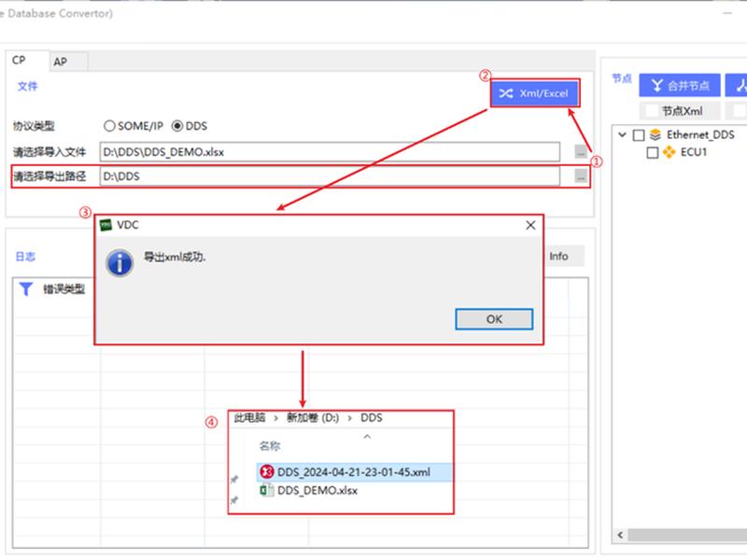Click the 导出xml成功 message text
This screenshot has height=560, width=747.
coord(175,258)
